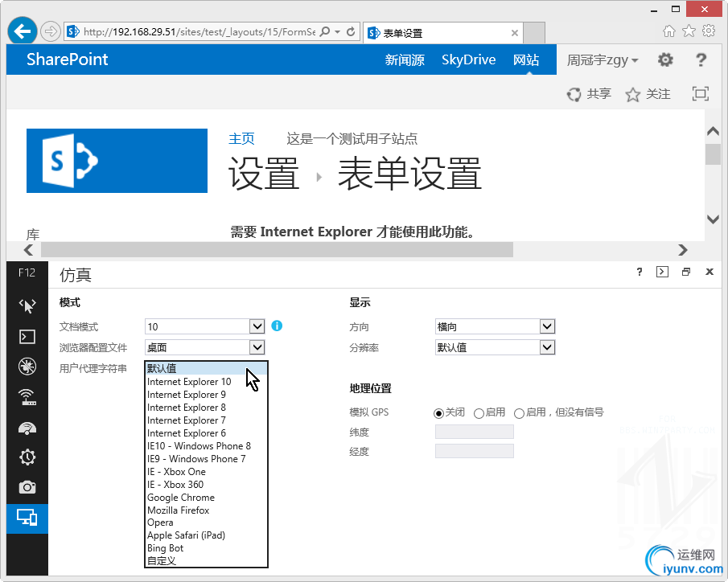The width and height of the screenshot is (728, 582).
Task: Click the blue document mode info icon
Action: [x=277, y=326]
